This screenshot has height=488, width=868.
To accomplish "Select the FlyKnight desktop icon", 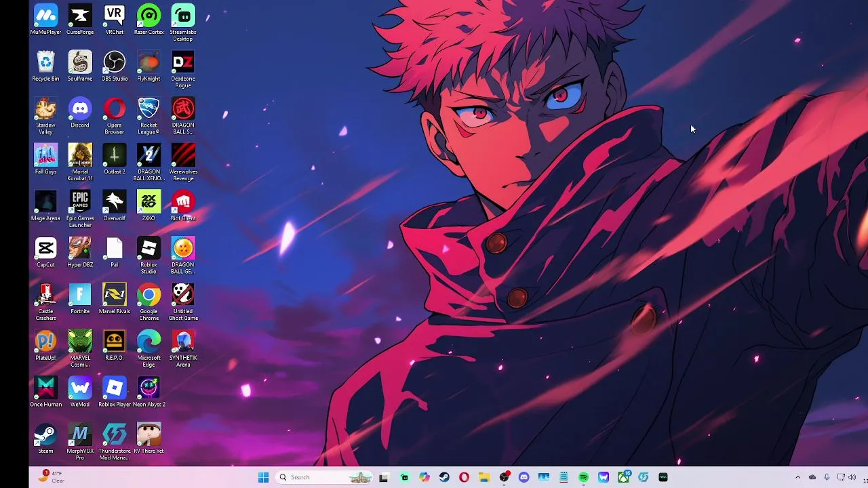I will tap(149, 66).
